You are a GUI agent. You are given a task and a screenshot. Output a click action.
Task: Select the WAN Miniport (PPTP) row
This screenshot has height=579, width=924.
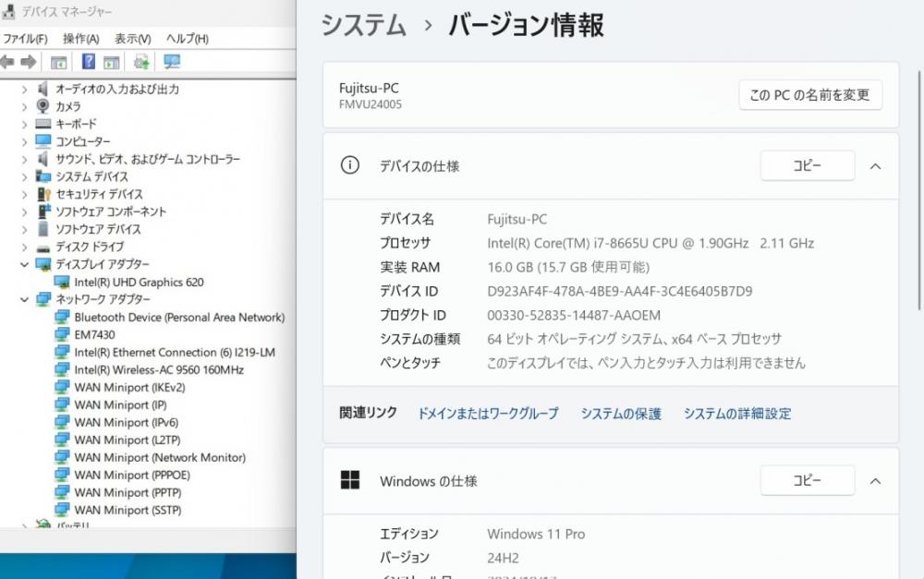point(128,492)
